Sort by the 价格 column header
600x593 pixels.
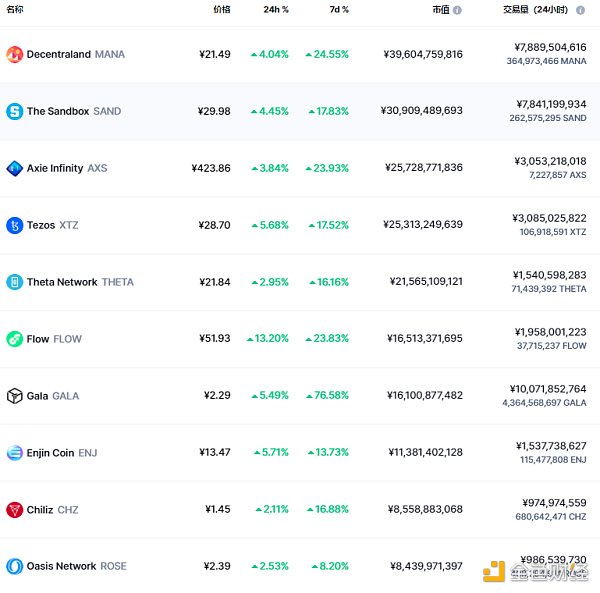click(221, 10)
